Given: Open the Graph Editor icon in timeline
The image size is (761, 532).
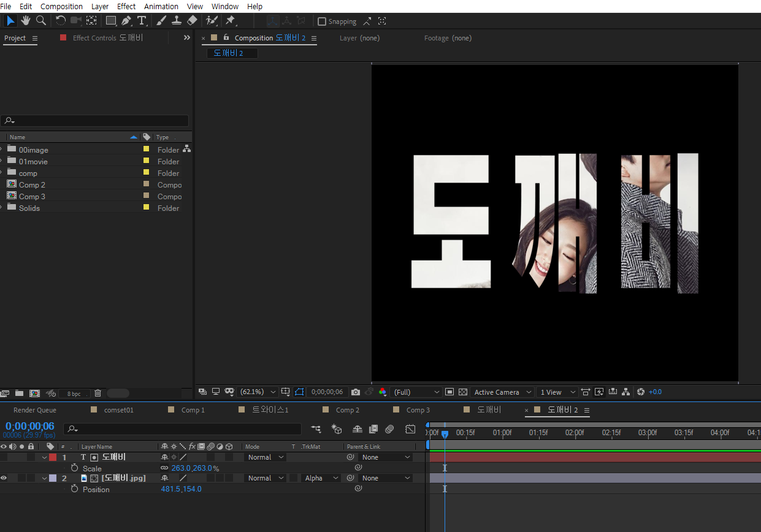Looking at the screenshot, I should pos(410,429).
